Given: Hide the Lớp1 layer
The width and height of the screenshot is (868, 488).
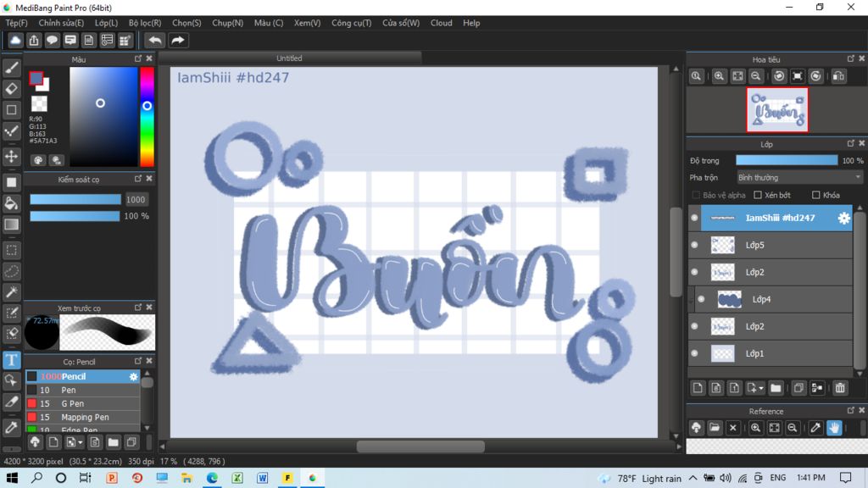Looking at the screenshot, I should pos(694,353).
